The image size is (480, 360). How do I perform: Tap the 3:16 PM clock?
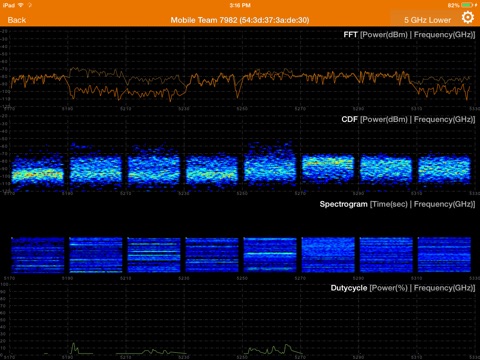tap(240, 5)
